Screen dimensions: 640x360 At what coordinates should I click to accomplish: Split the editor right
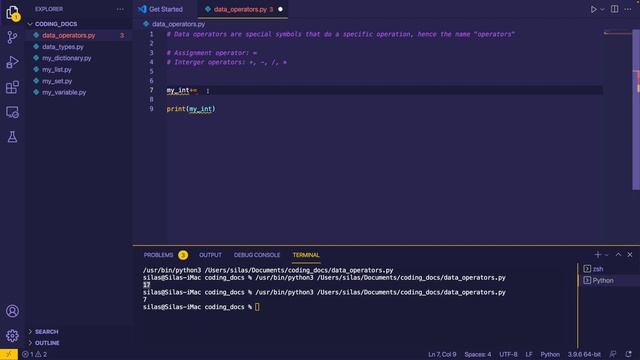614,9
